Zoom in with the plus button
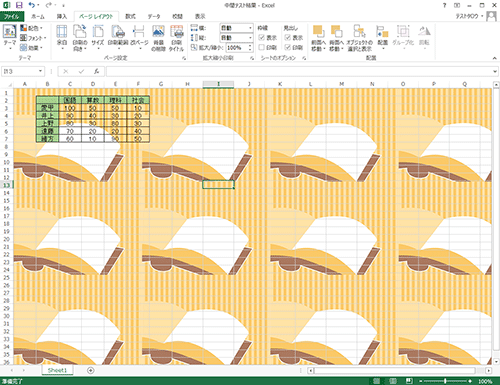This screenshot has height=385, width=500. pos(470,381)
